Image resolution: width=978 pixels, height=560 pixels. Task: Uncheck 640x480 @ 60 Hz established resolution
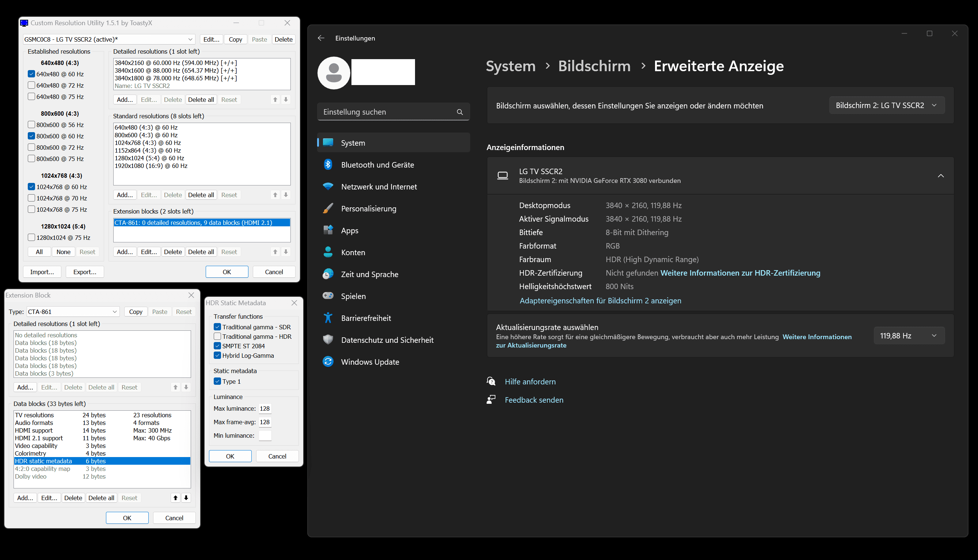click(x=31, y=74)
